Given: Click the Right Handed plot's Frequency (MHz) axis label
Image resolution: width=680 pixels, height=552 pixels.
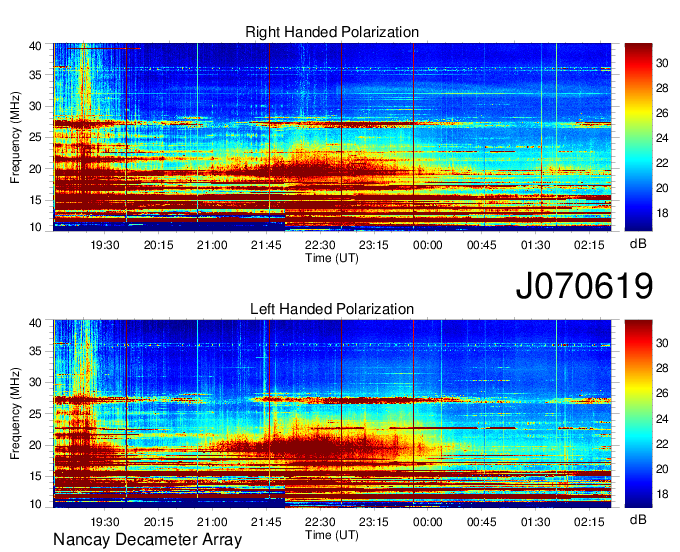Looking at the screenshot, I should pos(15,137).
